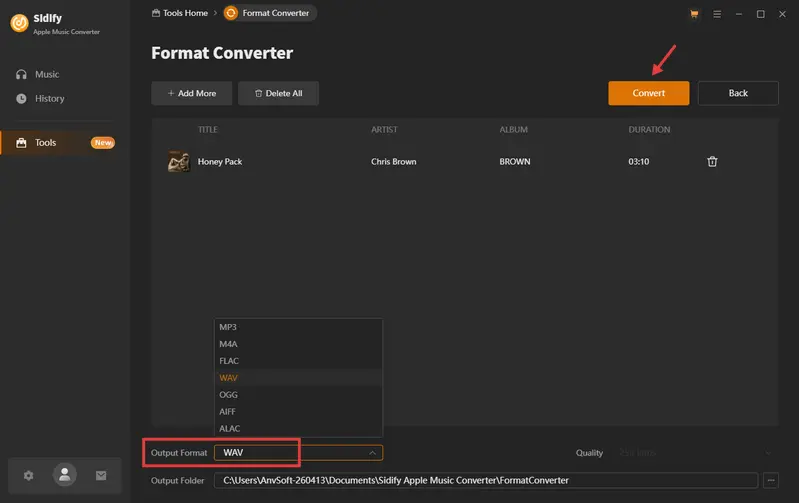Collapse the Output Format dropdown
The image size is (799, 503).
pos(372,453)
